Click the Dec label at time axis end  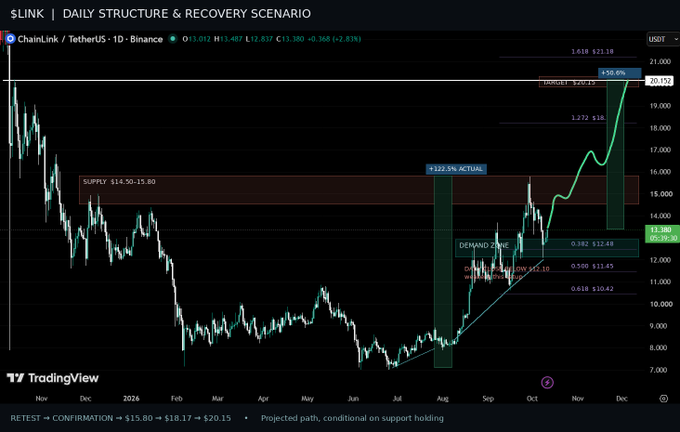point(621,398)
